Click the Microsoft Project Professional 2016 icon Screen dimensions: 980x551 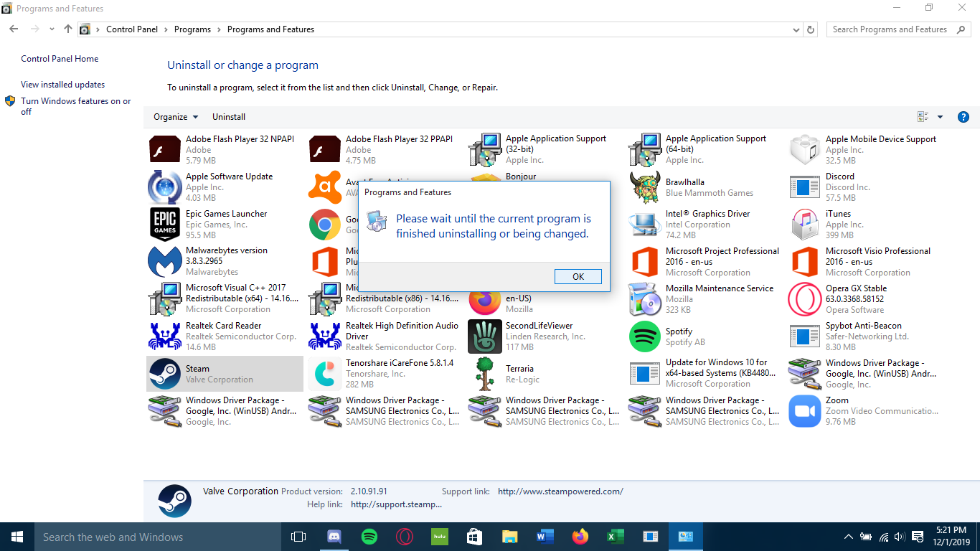645,262
